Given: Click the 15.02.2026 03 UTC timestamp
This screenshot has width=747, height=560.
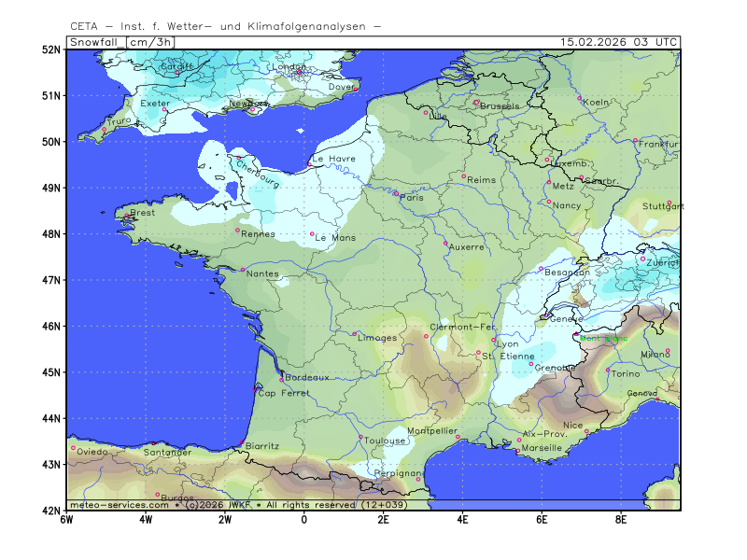Looking at the screenshot, I should point(619,42).
